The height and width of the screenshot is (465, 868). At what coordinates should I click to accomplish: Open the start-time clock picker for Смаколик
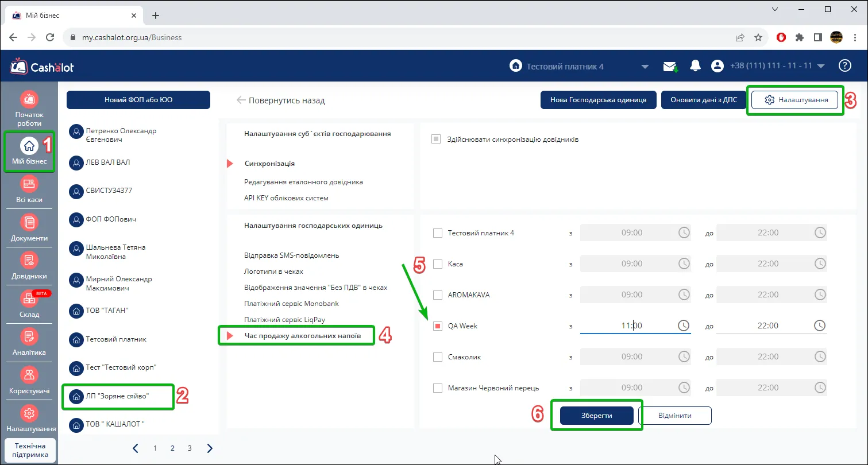pyautogui.click(x=684, y=356)
